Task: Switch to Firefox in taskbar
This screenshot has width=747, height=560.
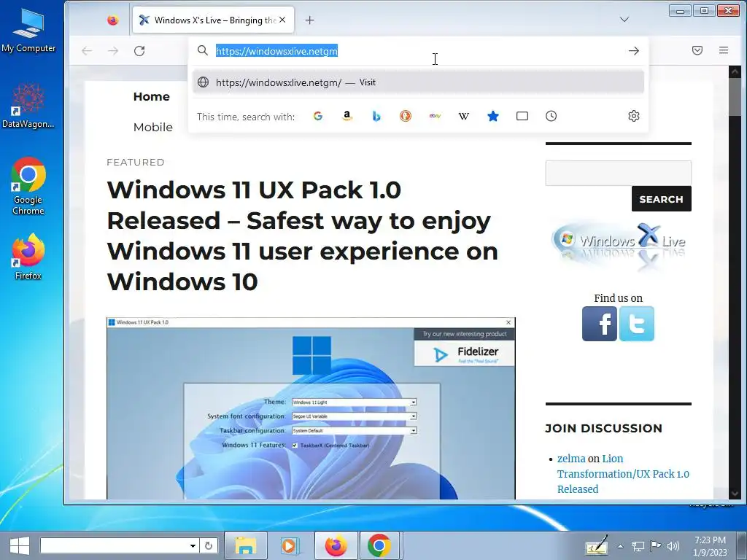Action: [x=336, y=545]
